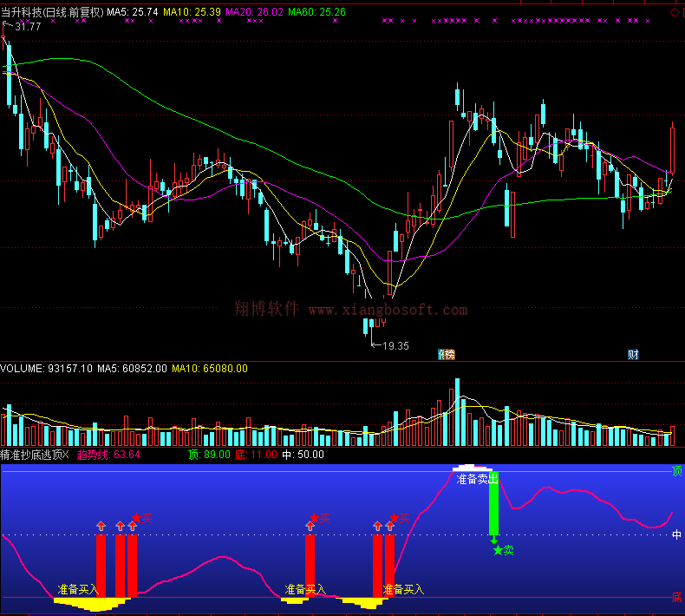685x616 pixels.
Task: Click the green sell signal bar
Action: click(493, 508)
